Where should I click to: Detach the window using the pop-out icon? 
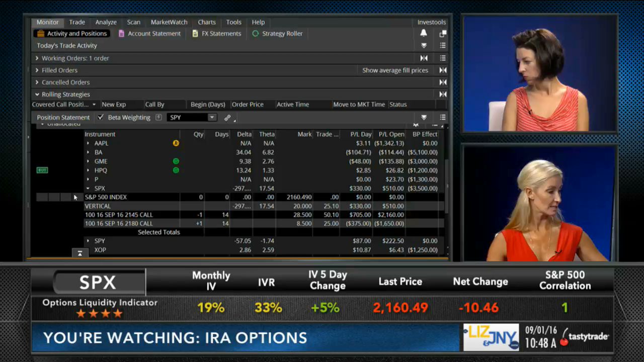443,34
